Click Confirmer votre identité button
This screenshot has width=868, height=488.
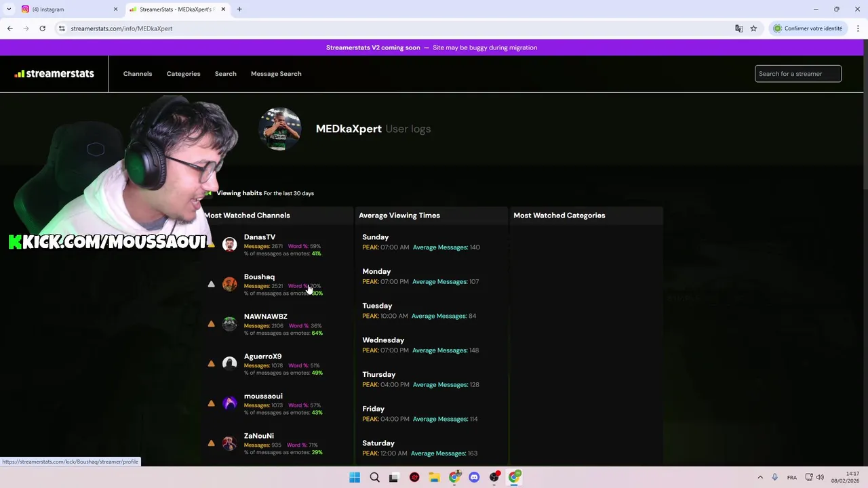click(x=808, y=28)
